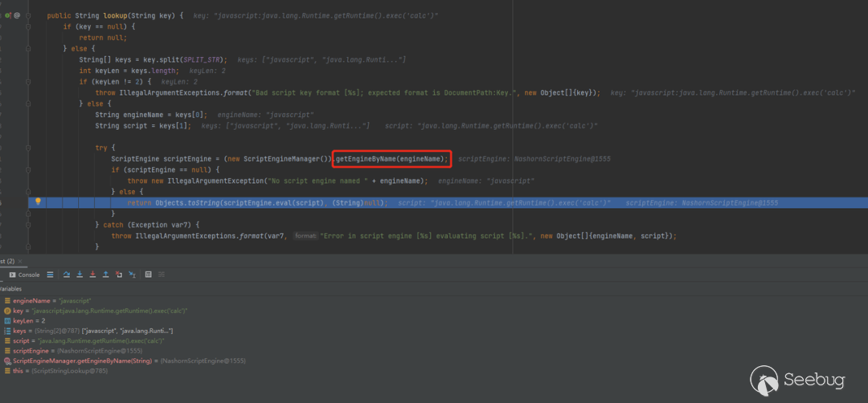The width and height of the screenshot is (868, 403).
Task: Click inline hint 'scriptEngine: NashornScriptEngine@1555' after getEngineByName
Action: coord(534,159)
